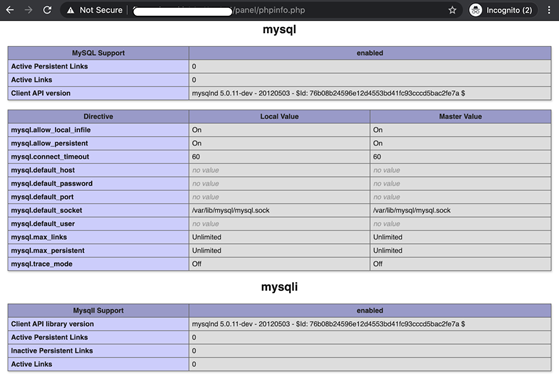Click the browser forward arrow
This screenshot has height=377, width=559.
pyautogui.click(x=29, y=10)
